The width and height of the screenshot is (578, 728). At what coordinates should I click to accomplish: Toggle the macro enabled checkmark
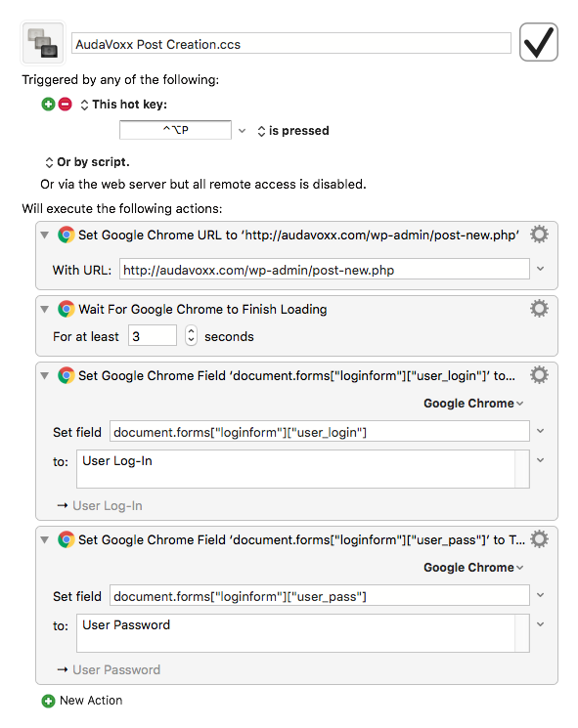539,42
